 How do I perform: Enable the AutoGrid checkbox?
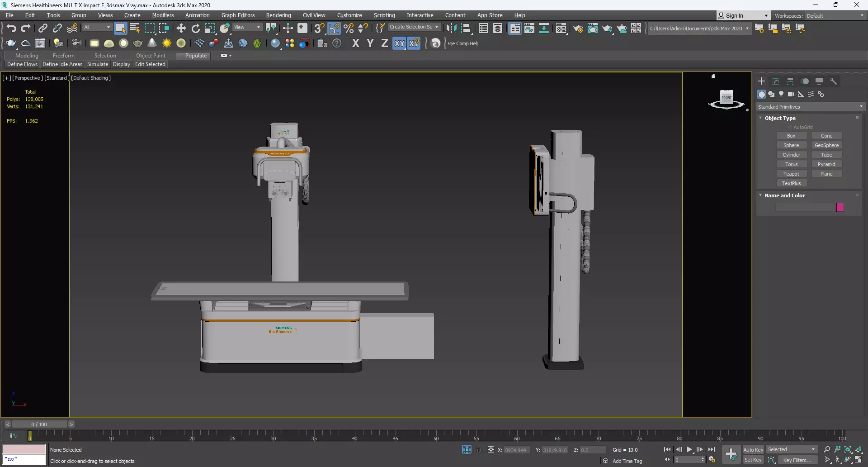[x=790, y=127]
